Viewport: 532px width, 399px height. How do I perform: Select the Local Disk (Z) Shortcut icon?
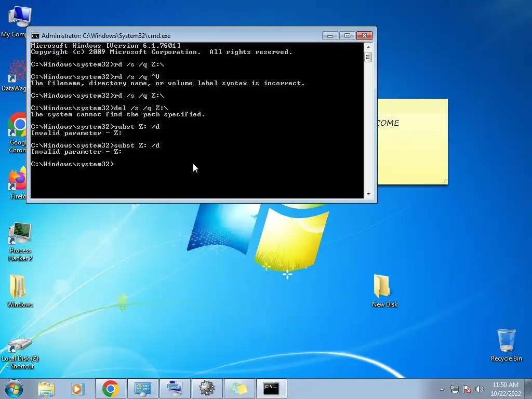coord(20,353)
